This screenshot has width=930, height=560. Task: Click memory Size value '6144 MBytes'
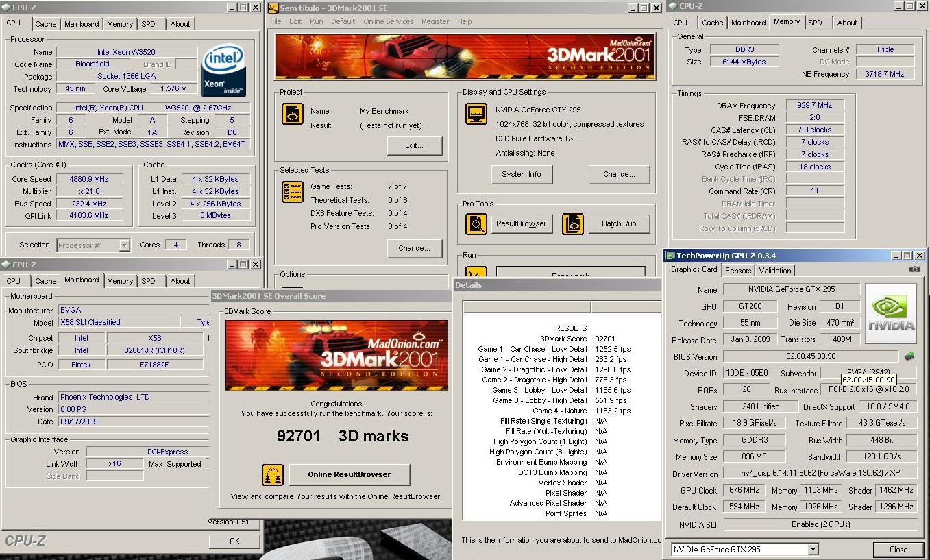tap(744, 62)
